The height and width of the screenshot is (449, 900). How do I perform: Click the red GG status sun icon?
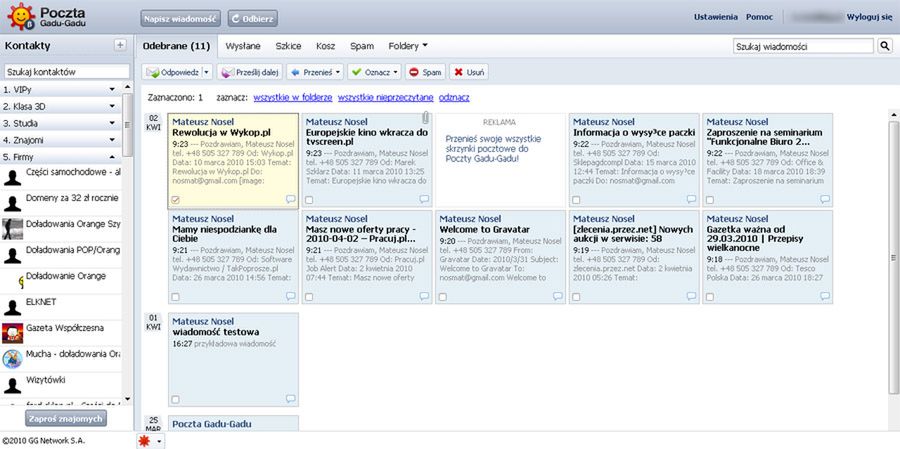click(x=146, y=441)
